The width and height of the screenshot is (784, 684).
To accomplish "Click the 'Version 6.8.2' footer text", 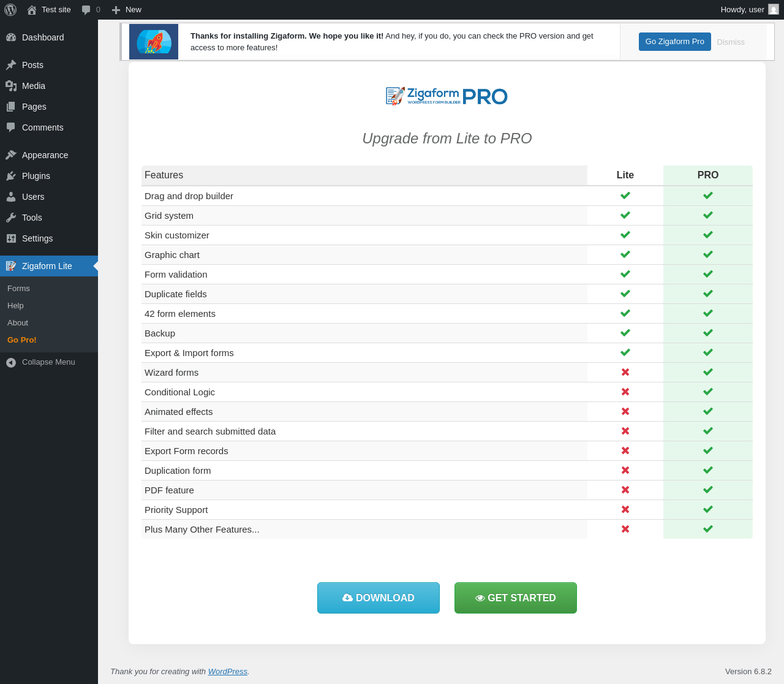I will pyautogui.click(x=748, y=672).
